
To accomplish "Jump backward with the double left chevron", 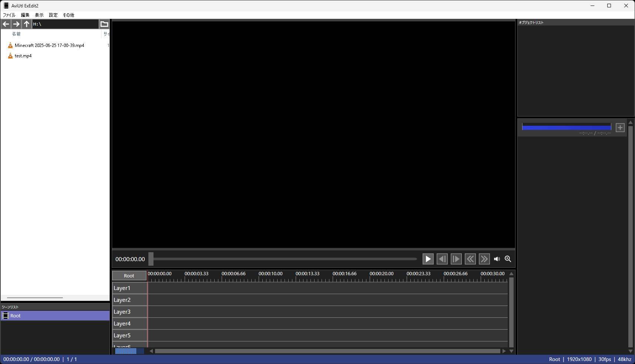I will click(470, 259).
